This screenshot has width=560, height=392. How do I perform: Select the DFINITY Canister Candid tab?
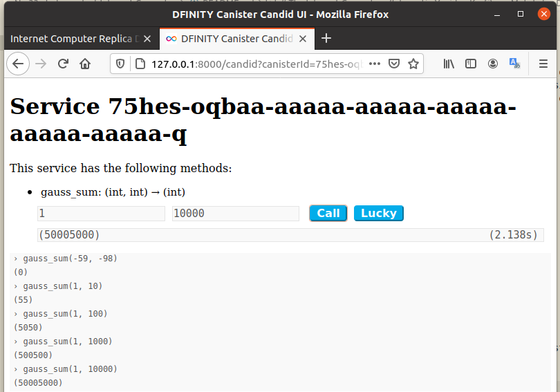(x=236, y=39)
